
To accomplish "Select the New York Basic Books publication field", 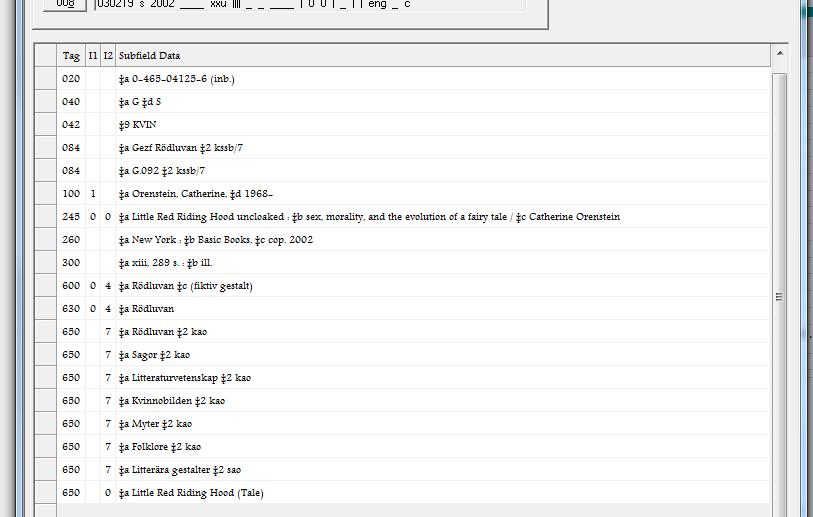I will pos(216,240).
